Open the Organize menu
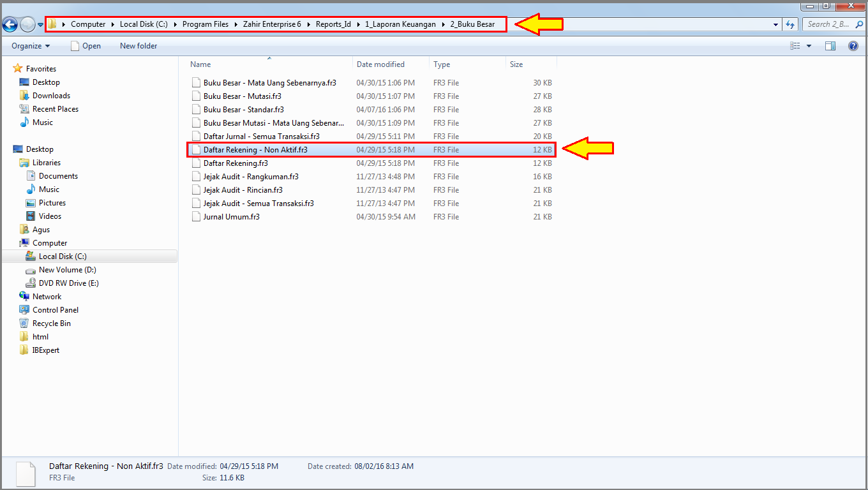 31,46
